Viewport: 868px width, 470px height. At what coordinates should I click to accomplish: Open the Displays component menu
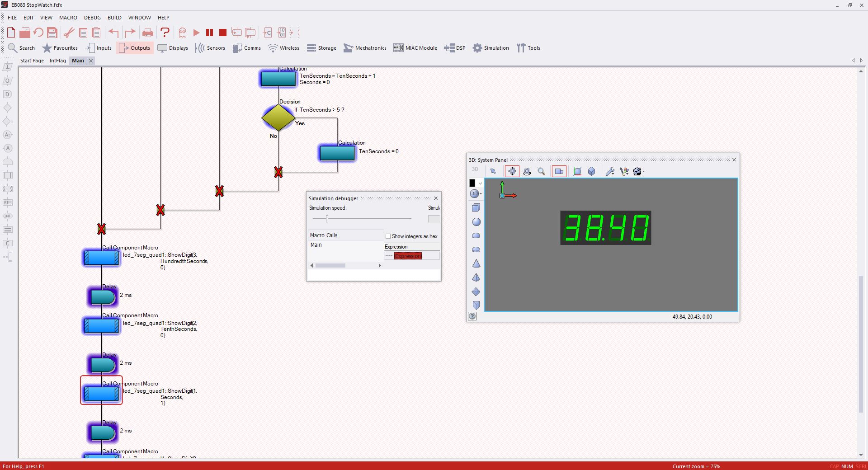(173, 48)
